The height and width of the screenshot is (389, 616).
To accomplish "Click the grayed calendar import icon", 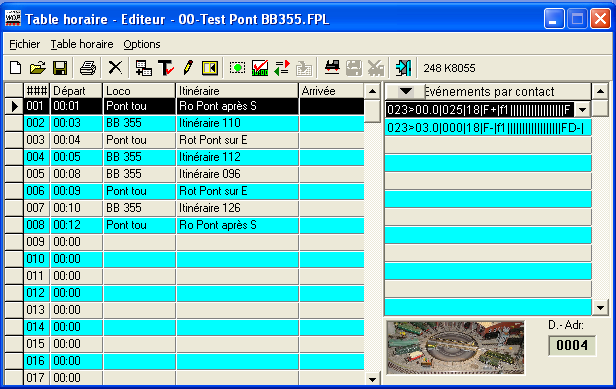I will (x=304, y=68).
